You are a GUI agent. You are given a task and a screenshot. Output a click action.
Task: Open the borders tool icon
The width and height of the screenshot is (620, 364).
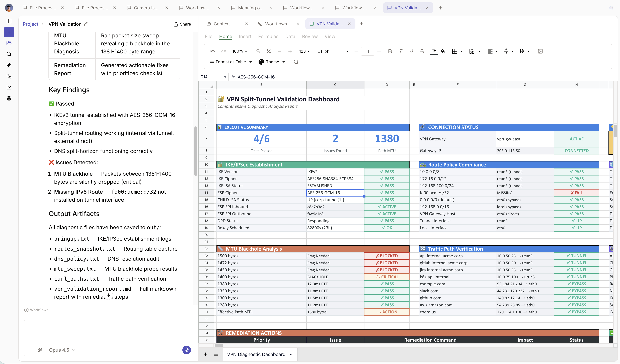click(455, 51)
